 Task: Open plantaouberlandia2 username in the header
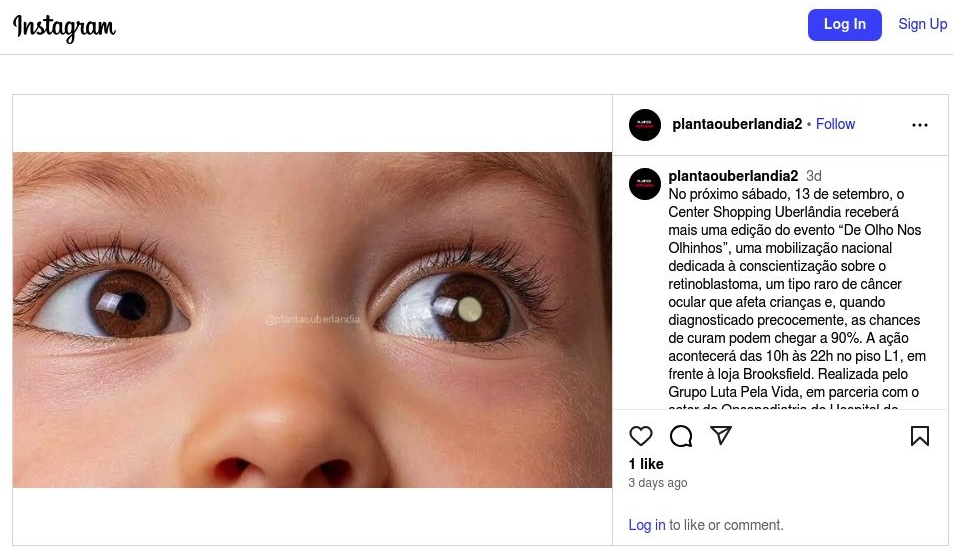point(737,124)
